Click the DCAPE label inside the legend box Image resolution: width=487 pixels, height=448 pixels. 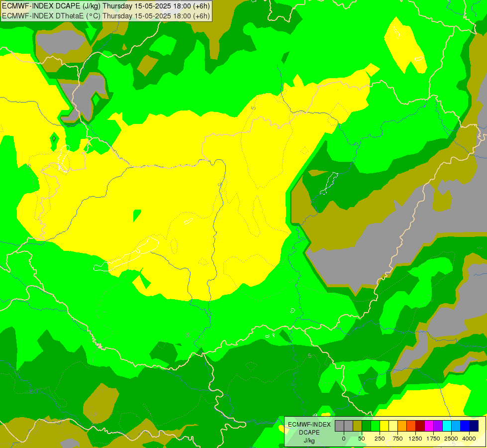click(x=309, y=433)
